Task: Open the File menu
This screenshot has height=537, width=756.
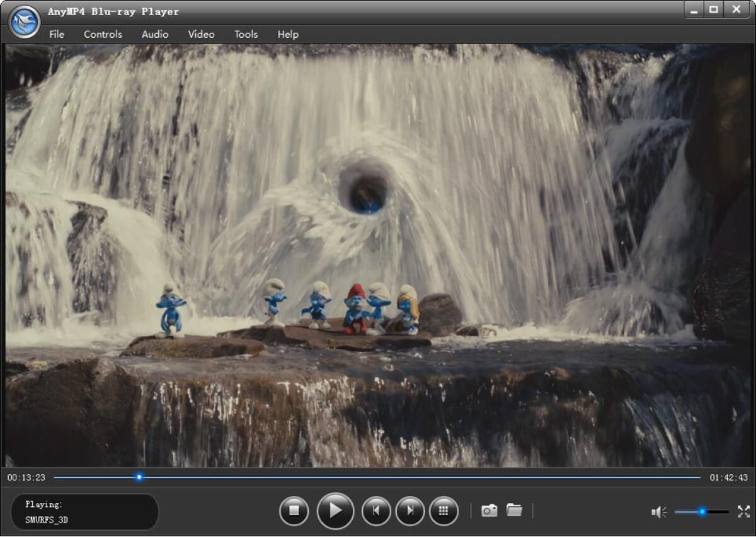Action: pos(57,35)
